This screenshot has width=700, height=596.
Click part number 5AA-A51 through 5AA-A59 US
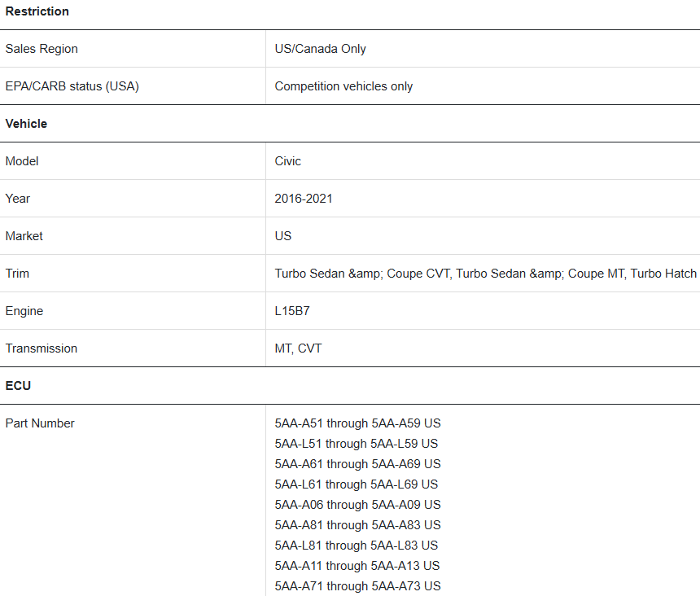pyautogui.click(x=357, y=423)
